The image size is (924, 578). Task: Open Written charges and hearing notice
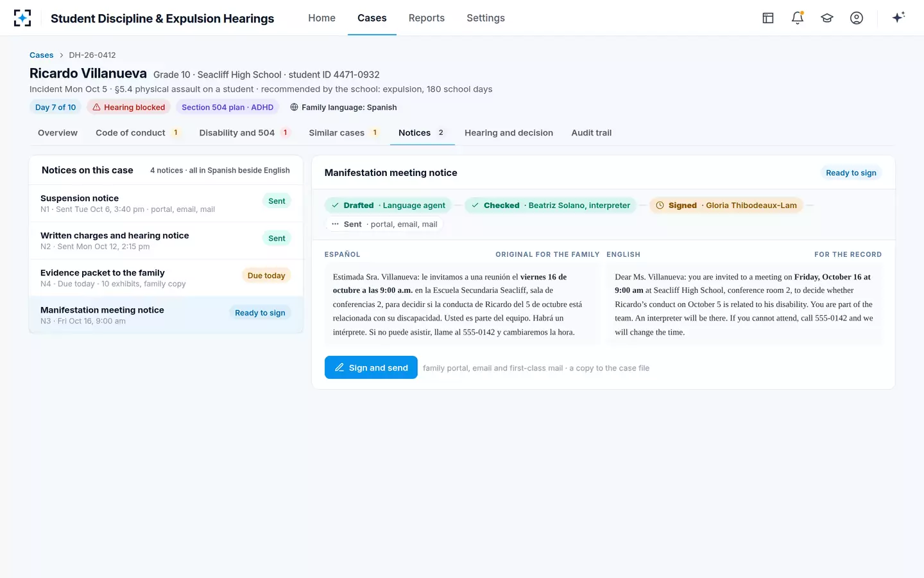click(x=166, y=241)
